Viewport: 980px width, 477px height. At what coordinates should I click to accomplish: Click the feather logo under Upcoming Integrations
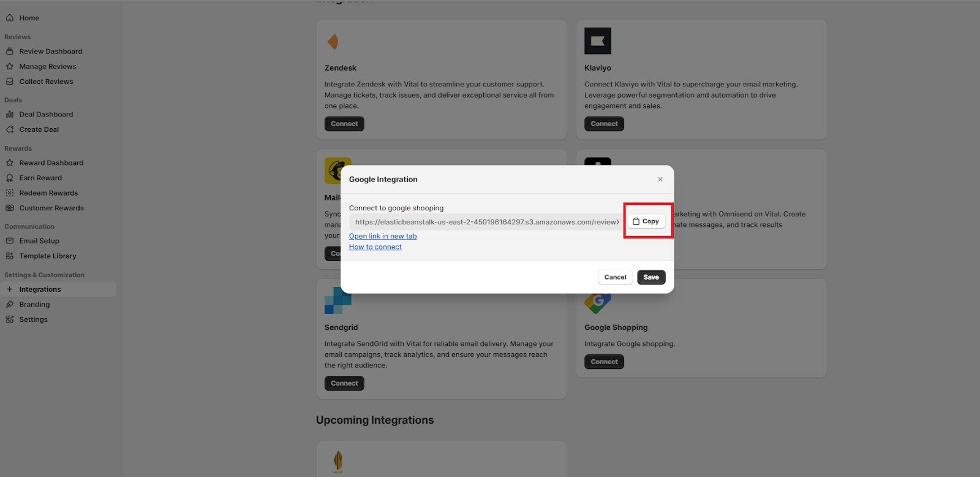[338, 462]
